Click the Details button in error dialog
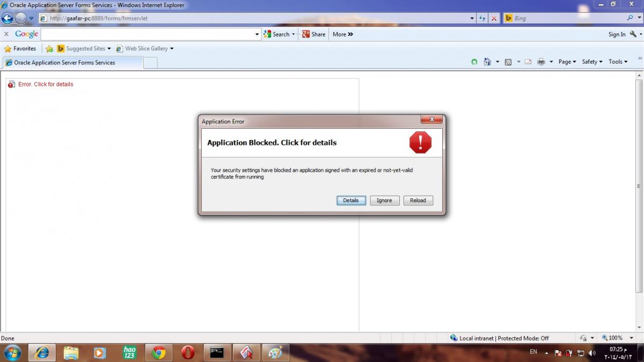Screen dimensions: 644x362 (351, 201)
